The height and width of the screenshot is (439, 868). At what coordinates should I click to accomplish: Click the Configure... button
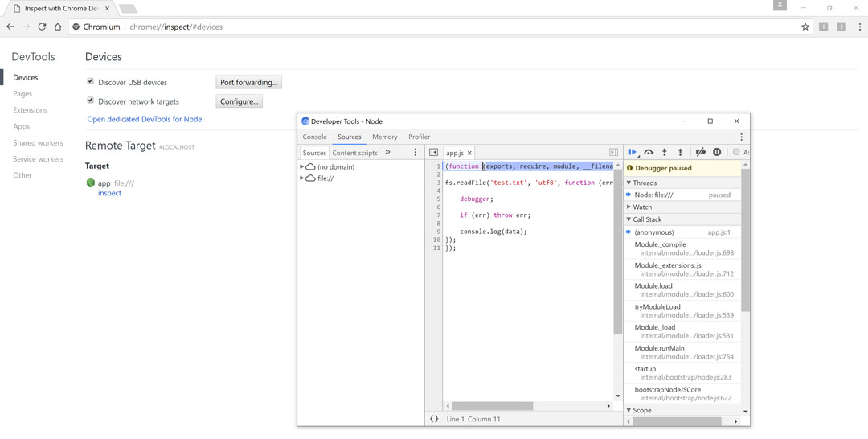(x=240, y=101)
